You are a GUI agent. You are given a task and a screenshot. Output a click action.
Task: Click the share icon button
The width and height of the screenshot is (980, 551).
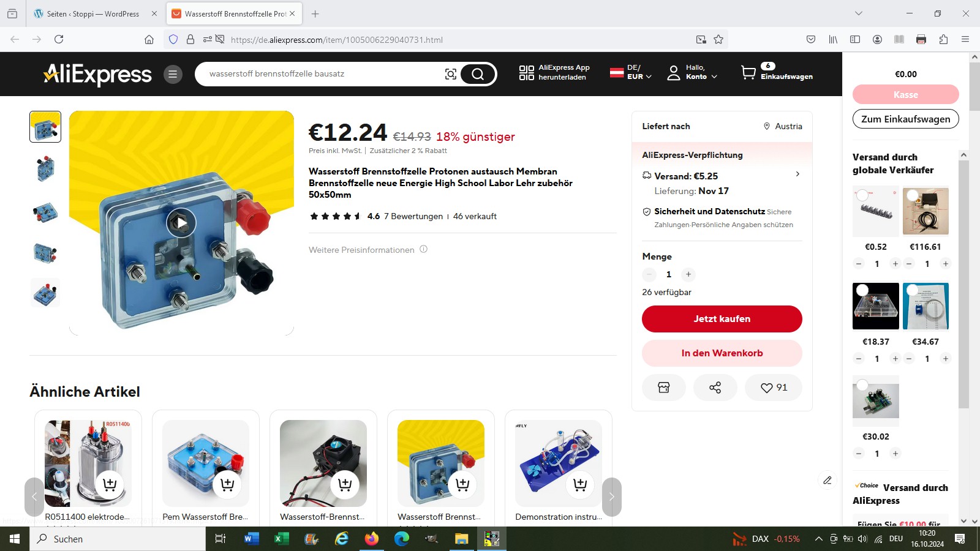pos(715,388)
